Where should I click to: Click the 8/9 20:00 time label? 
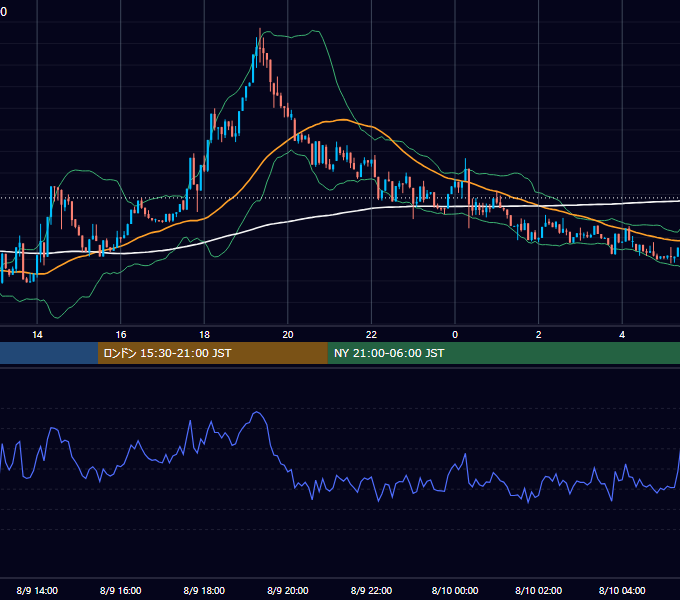tap(288, 590)
